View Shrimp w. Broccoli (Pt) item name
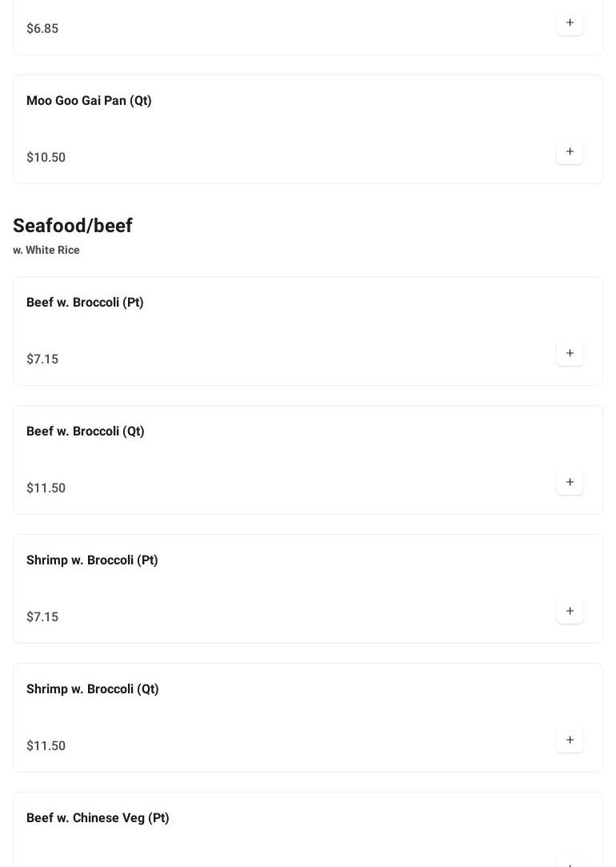The image size is (616, 867). tap(92, 560)
